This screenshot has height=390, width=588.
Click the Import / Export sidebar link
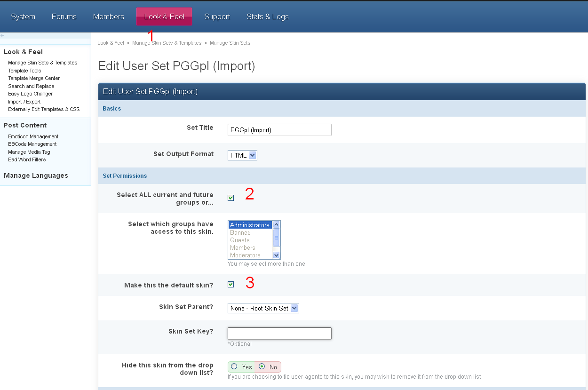[24, 102]
